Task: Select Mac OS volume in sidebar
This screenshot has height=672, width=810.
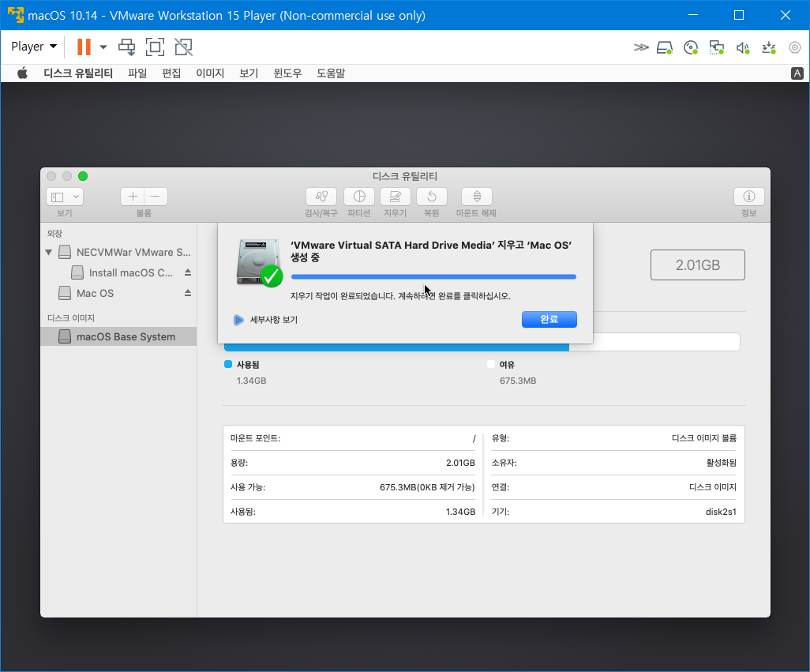Action: point(118,294)
